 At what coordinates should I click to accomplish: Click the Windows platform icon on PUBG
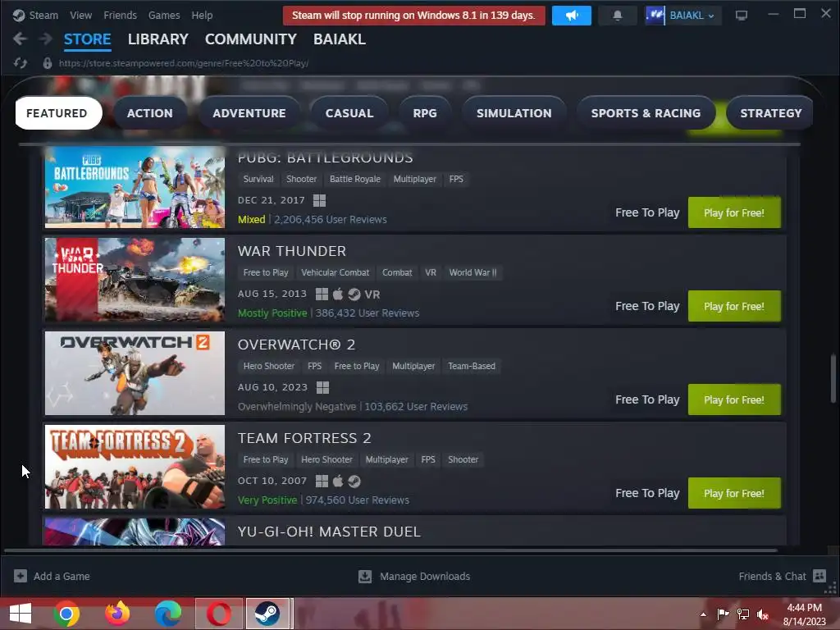pos(319,200)
